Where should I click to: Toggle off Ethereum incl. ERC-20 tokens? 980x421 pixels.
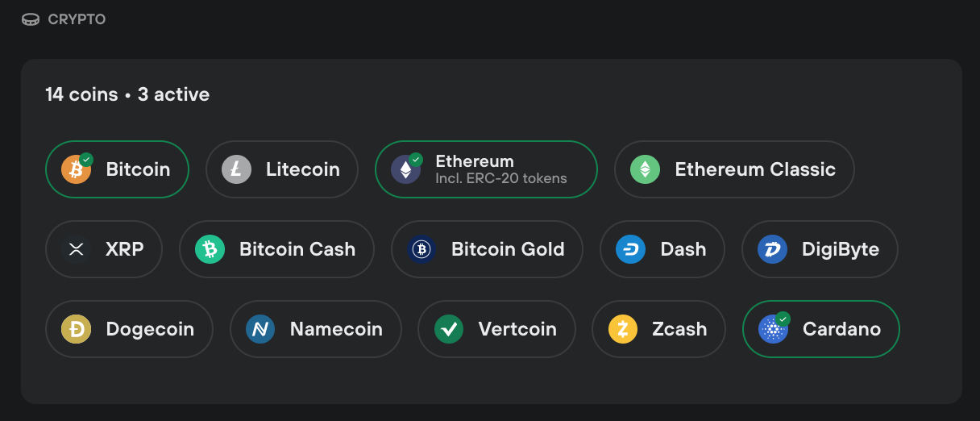[486, 169]
